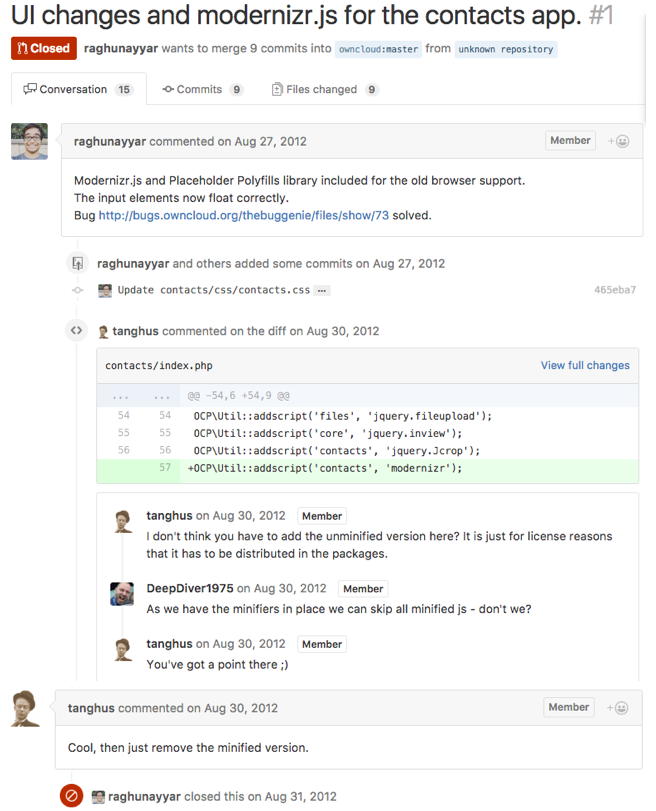
Task: Add reaction to tanghus's bottom comment
Action: [617, 708]
